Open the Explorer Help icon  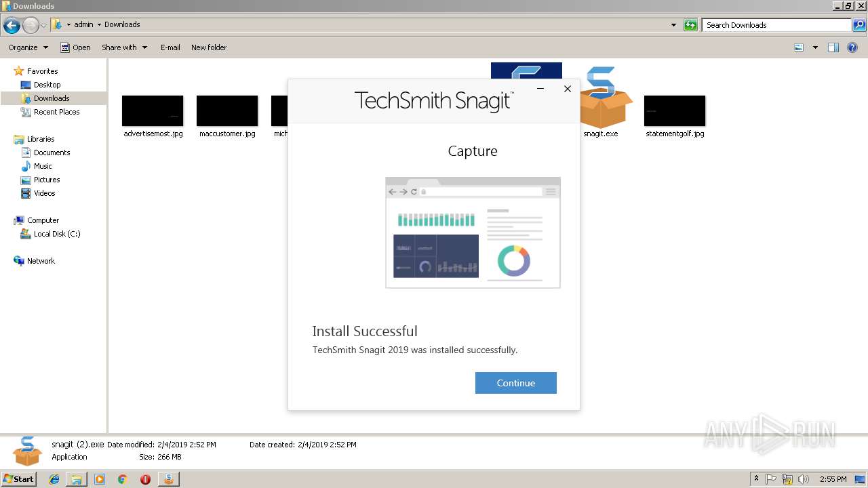tap(853, 47)
